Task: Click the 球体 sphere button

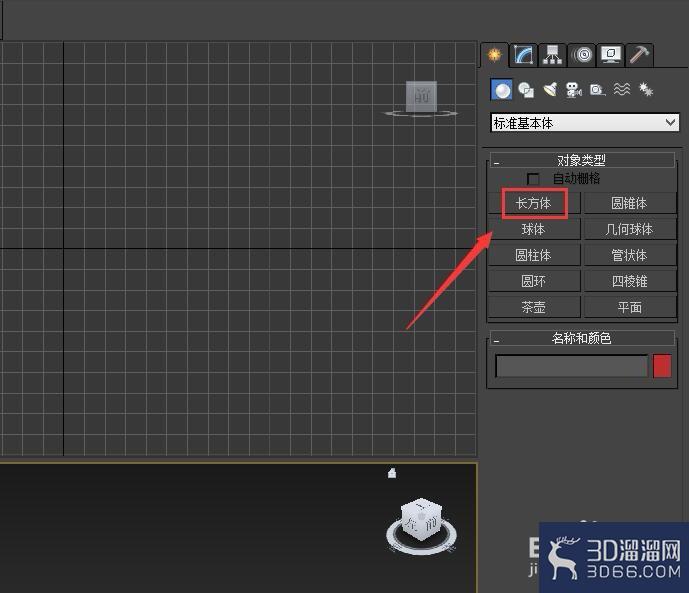Action: point(534,229)
